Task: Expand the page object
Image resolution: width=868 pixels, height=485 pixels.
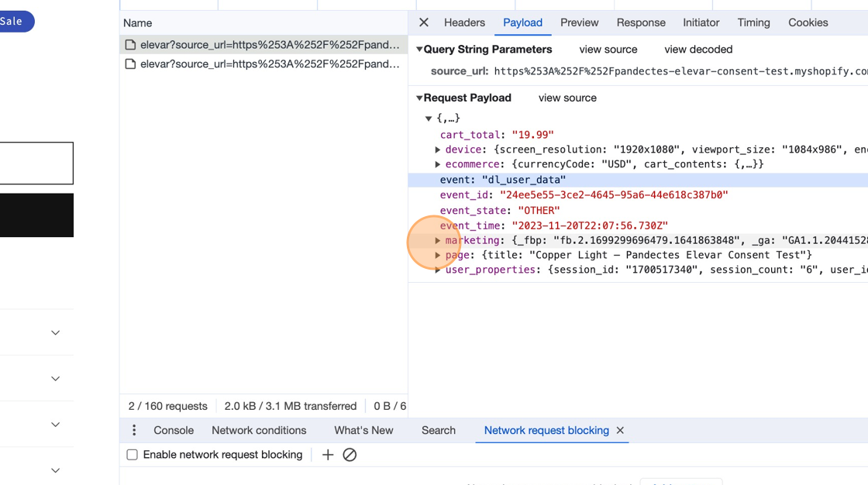Action: (437, 255)
